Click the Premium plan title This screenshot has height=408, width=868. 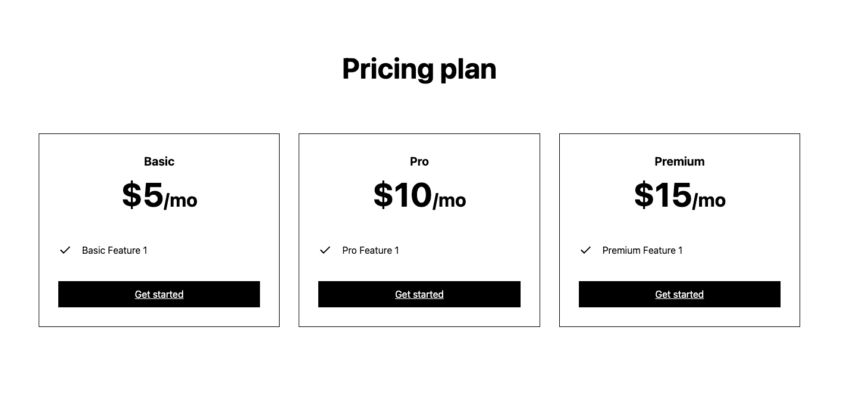point(679,161)
